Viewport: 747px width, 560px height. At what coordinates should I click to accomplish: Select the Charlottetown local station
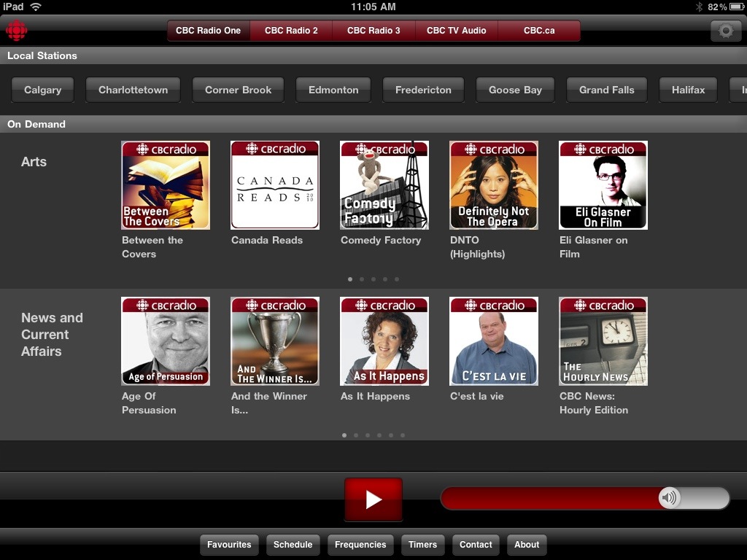[x=133, y=90]
